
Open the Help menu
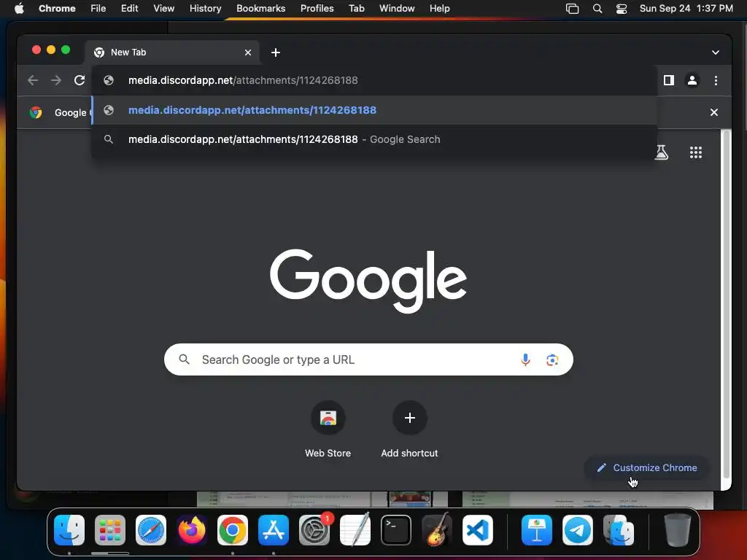coord(439,9)
